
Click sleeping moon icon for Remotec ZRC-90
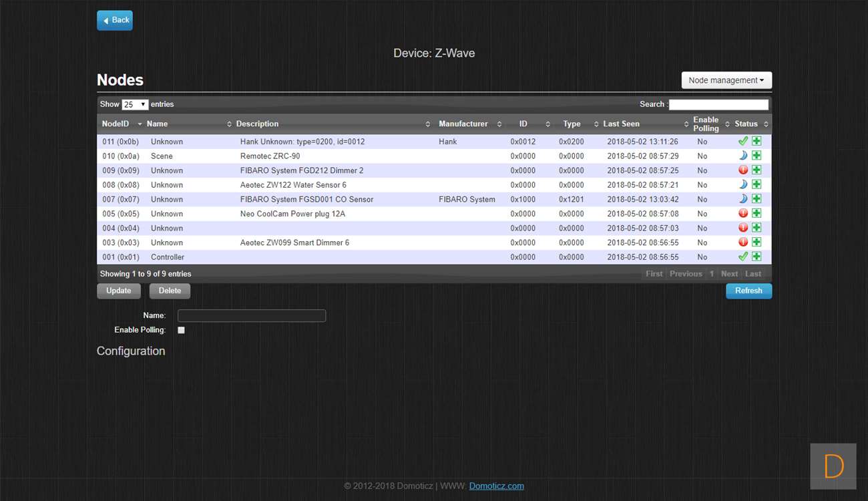743,156
